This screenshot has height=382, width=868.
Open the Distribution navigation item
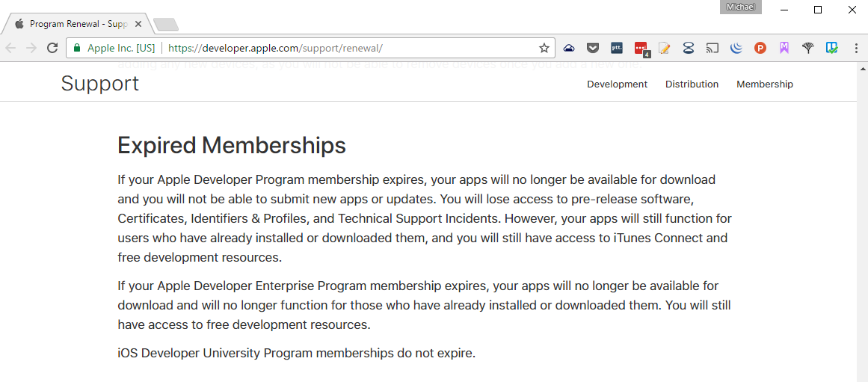click(692, 84)
